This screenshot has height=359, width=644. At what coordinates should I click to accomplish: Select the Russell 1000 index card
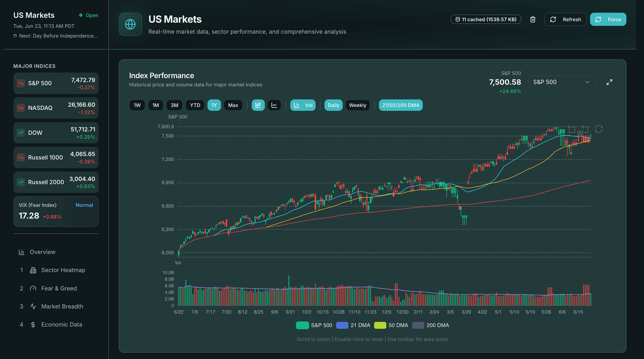[x=56, y=157]
